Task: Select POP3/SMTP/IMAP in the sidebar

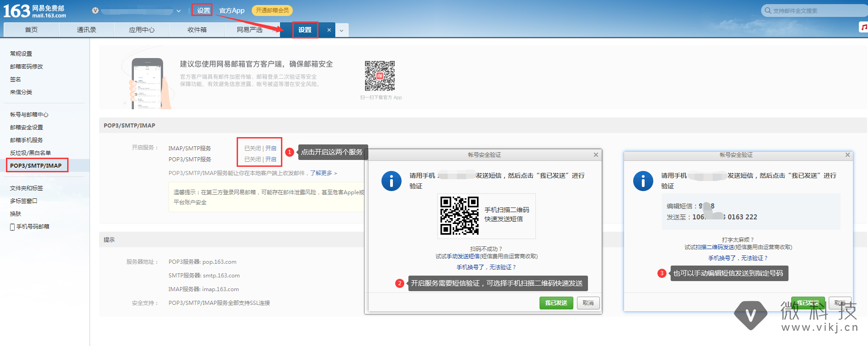Action: tap(36, 165)
